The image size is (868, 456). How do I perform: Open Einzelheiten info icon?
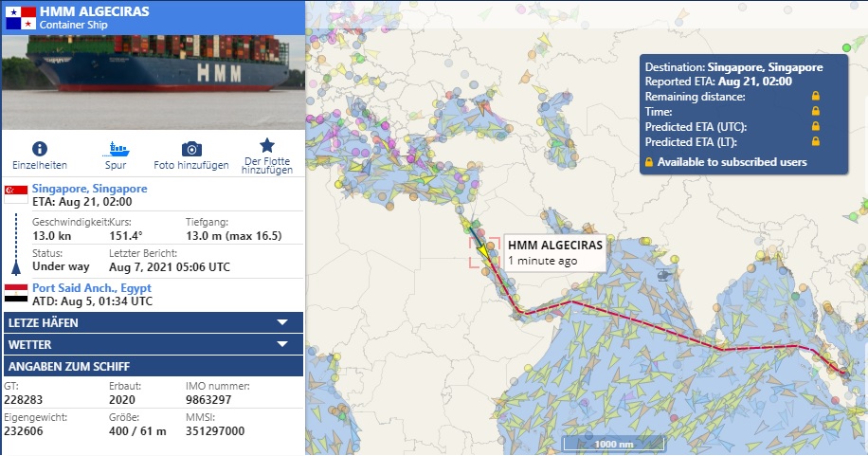click(39, 149)
